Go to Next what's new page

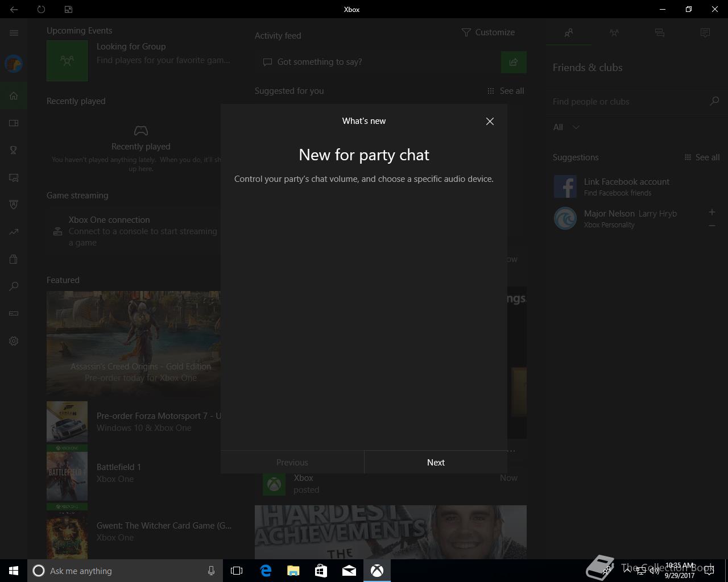pos(436,462)
